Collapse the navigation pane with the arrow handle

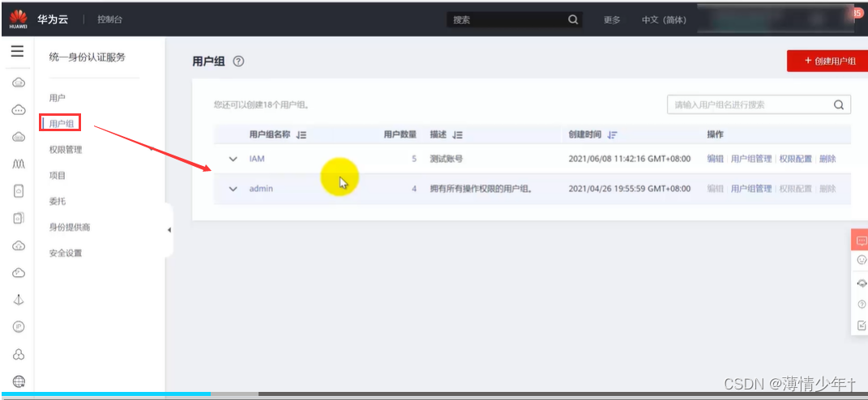point(169,230)
